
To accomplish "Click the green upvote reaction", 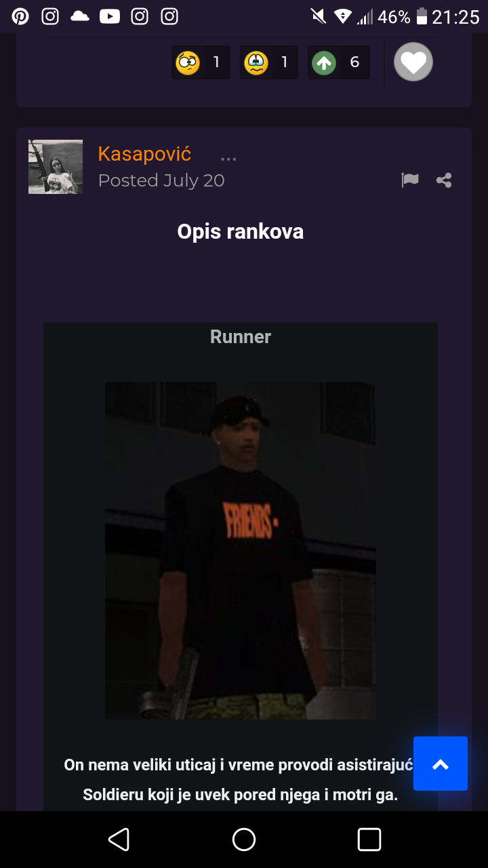I will click(338, 62).
